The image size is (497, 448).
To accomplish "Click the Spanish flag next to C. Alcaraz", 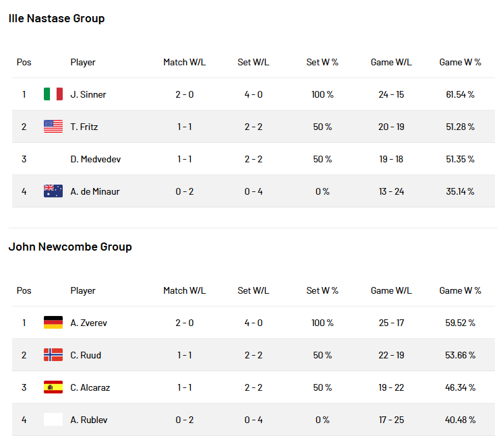I will [53, 387].
